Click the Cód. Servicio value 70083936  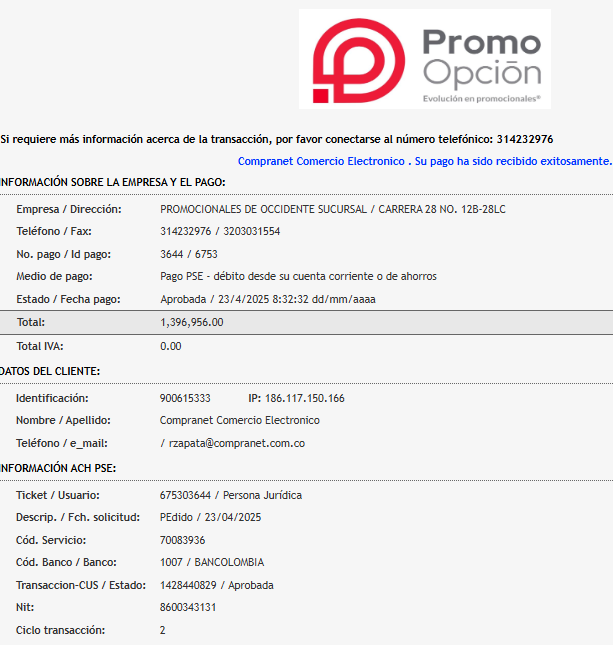click(x=182, y=540)
